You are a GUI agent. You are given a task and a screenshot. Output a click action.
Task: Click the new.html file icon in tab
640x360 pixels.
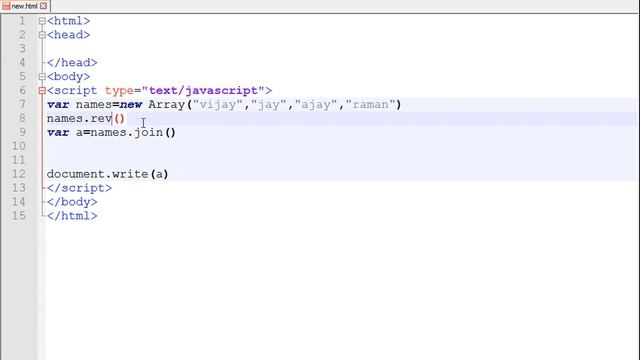(x=6, y=6)
